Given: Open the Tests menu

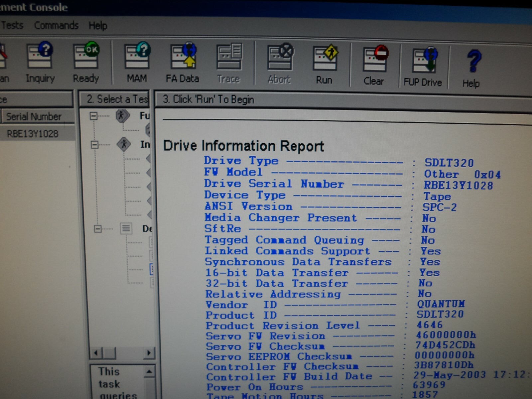Looking at the screenshot, I should pyautogui.click(x=12, y=25).
